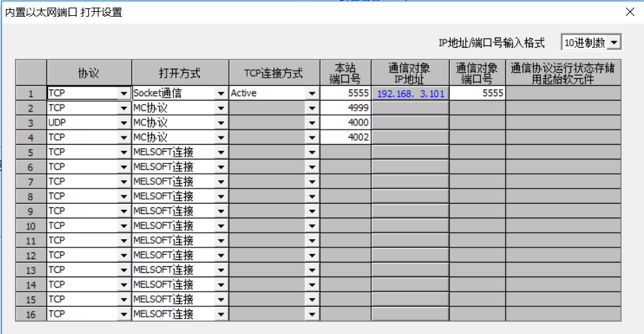Expand row 1 Active TCP connection dropdown
The height and width of the screenshot is (334, 644).
tap(312, 93)
